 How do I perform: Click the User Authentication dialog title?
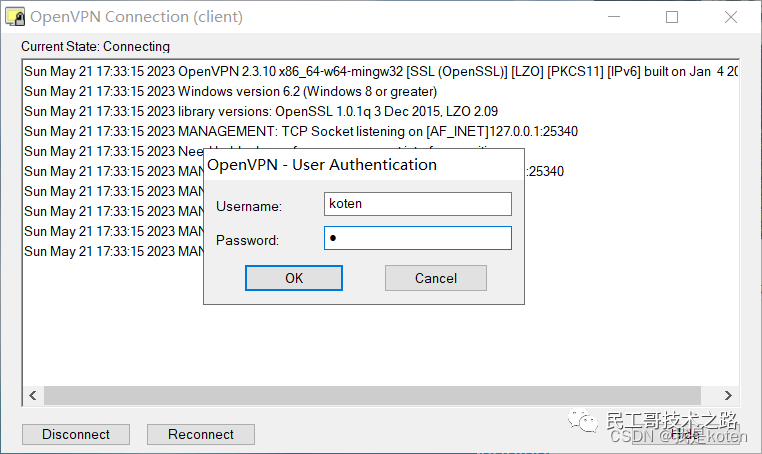pyautogui.click(x=322, y=164)
